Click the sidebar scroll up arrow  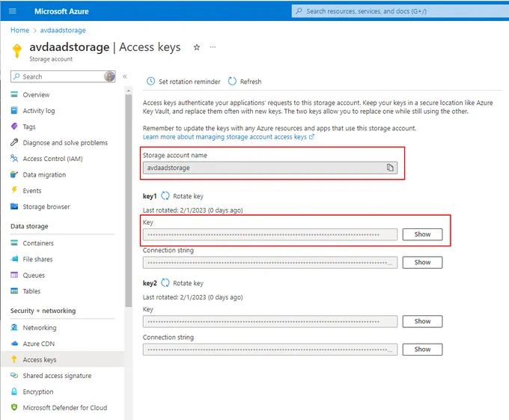pos(129,91)
